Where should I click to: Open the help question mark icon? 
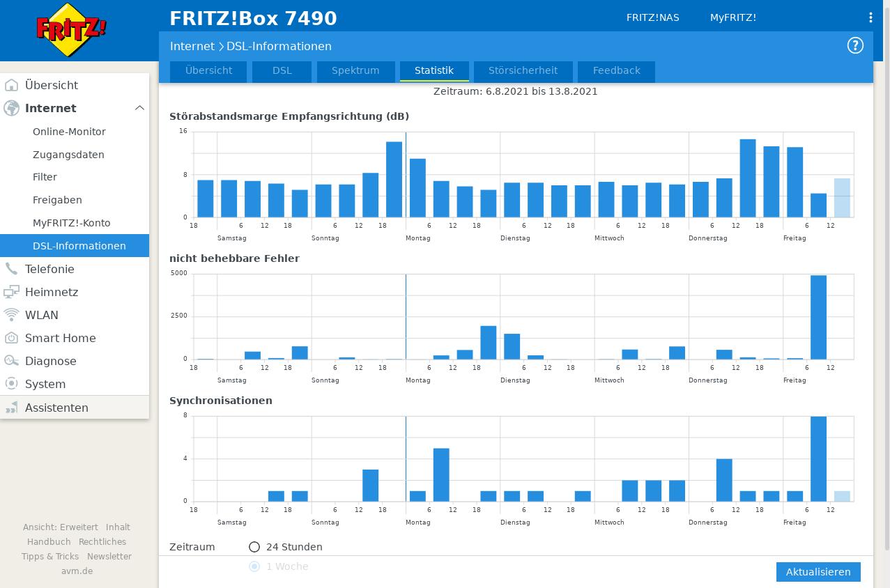pos(855,45)
